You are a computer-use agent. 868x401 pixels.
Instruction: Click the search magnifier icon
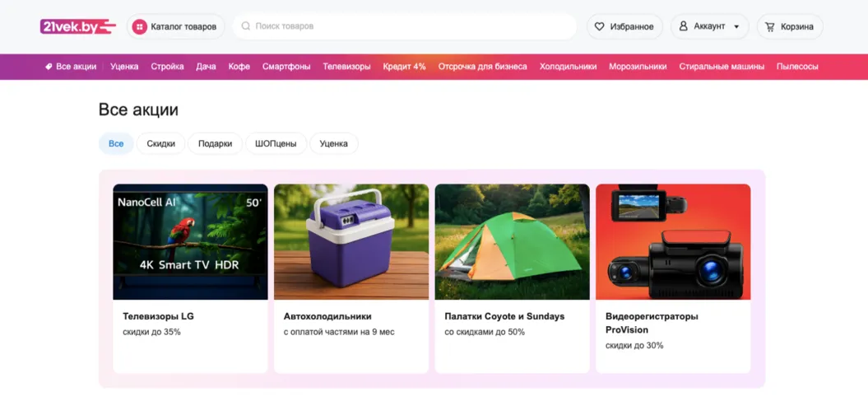(x=246, y=26)
